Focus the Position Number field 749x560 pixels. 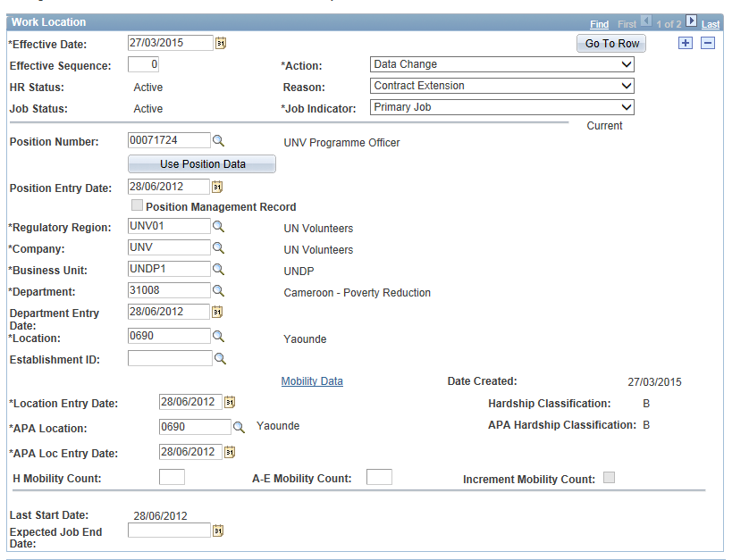[x=169, y=140]
